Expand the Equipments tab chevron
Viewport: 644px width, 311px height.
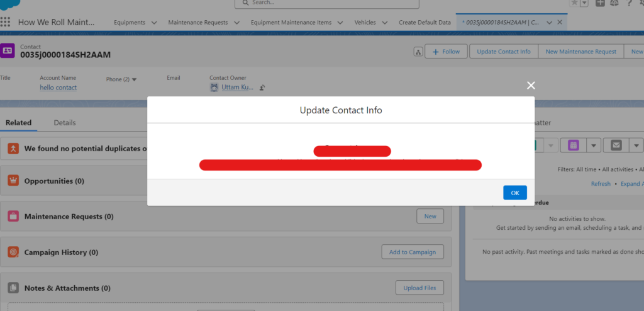pos(154,23)
